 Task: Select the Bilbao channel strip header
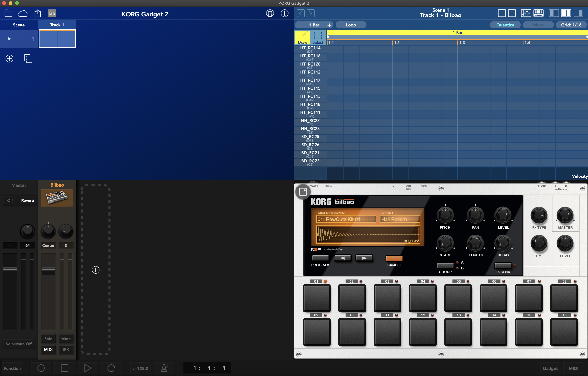pos(57,185)
